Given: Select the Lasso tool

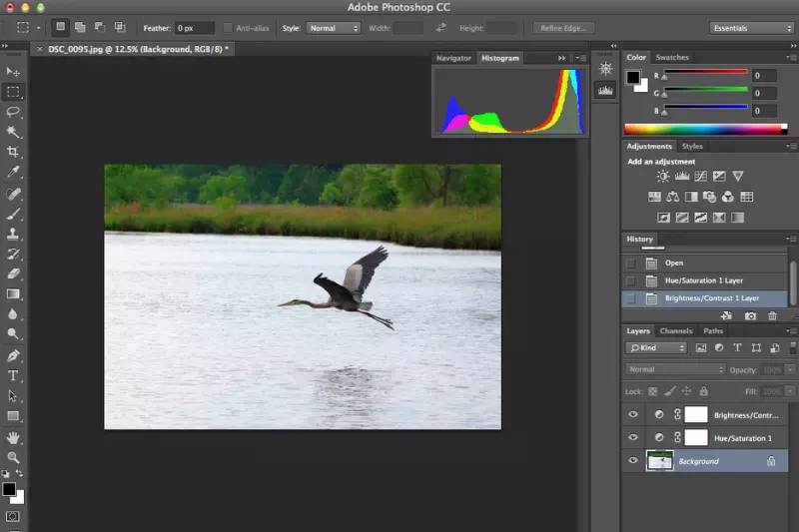Looking at the screenshot, I should [x=13, y=112].
